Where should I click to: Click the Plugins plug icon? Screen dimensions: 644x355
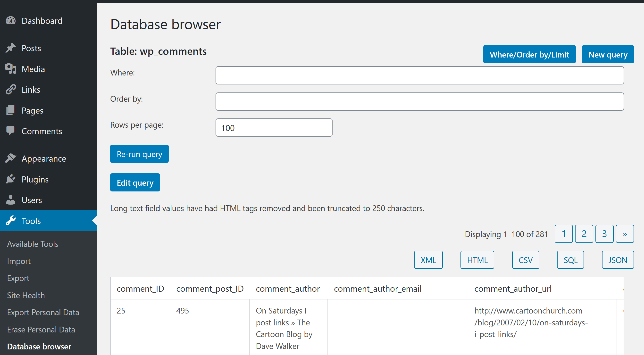coord(11,179)
